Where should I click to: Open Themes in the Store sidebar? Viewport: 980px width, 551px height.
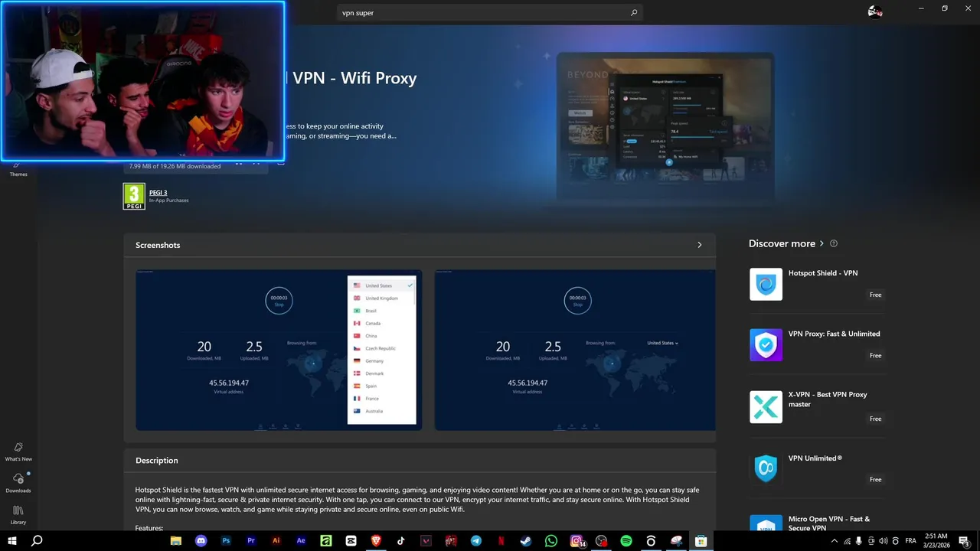point(18,171)
